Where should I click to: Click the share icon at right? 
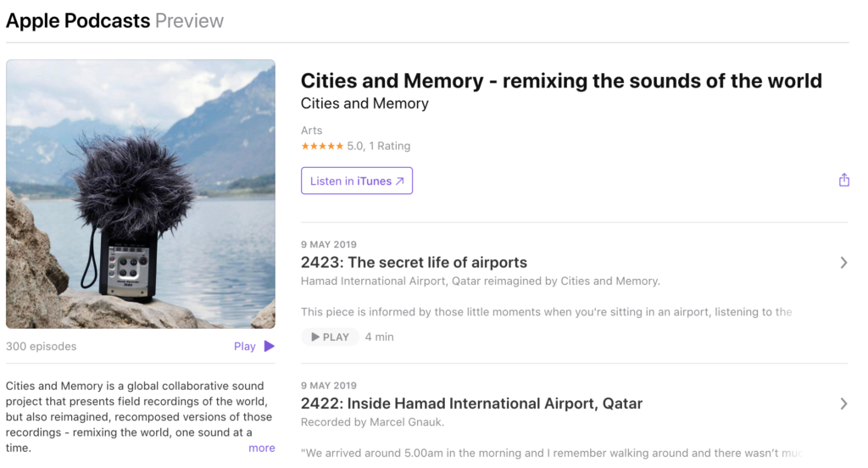[843, 180]
